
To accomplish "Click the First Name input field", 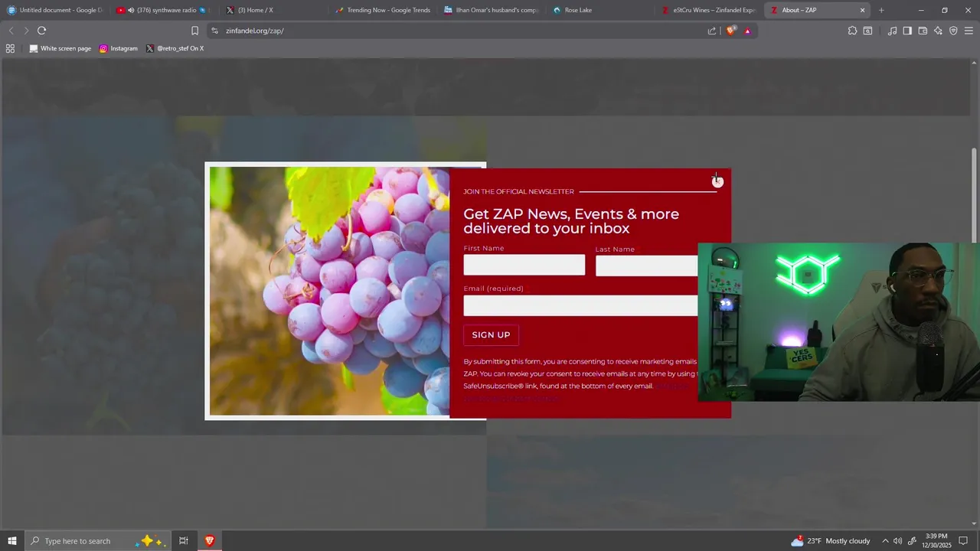I will click(x=524, y=265).
